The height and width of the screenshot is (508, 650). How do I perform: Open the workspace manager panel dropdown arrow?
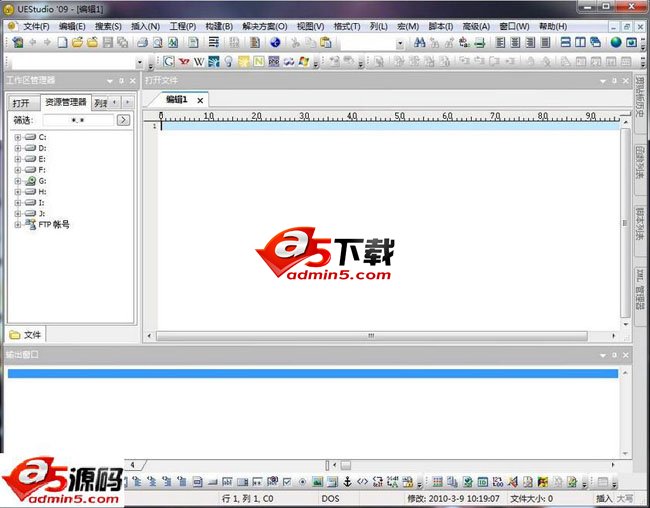(x=110, y=81)
